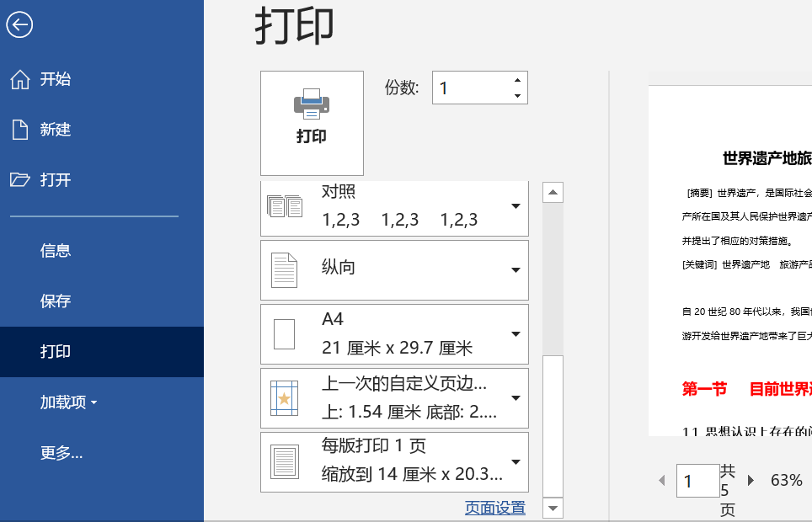Open the 每版打印 1 页 dropdown
This screenshot has height=522, width=812.
(x=516, y=462)
